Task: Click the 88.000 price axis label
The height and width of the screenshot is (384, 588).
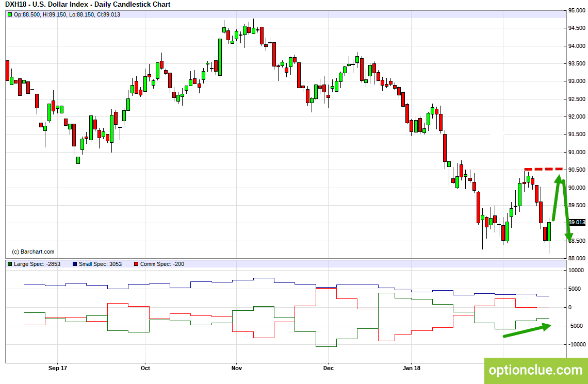Action: click(x=577, y=259)
